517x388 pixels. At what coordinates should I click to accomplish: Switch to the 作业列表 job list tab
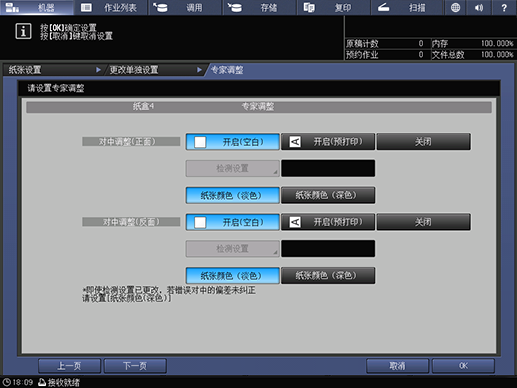click(x=111, y=7)
